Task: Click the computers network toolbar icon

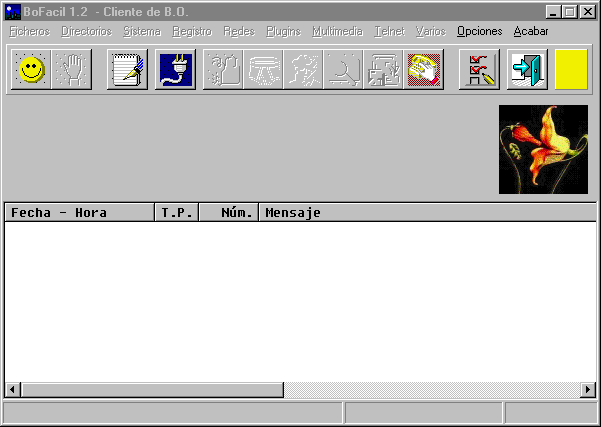Action: point(384,70)
